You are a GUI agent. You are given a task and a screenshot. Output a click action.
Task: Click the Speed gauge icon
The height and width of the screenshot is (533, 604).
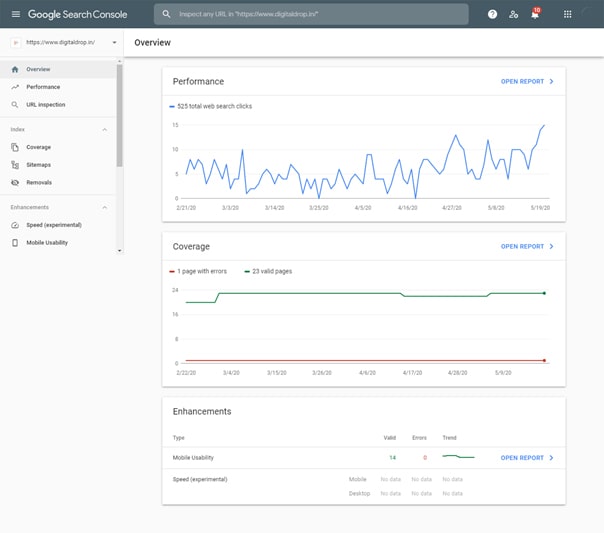15,225
